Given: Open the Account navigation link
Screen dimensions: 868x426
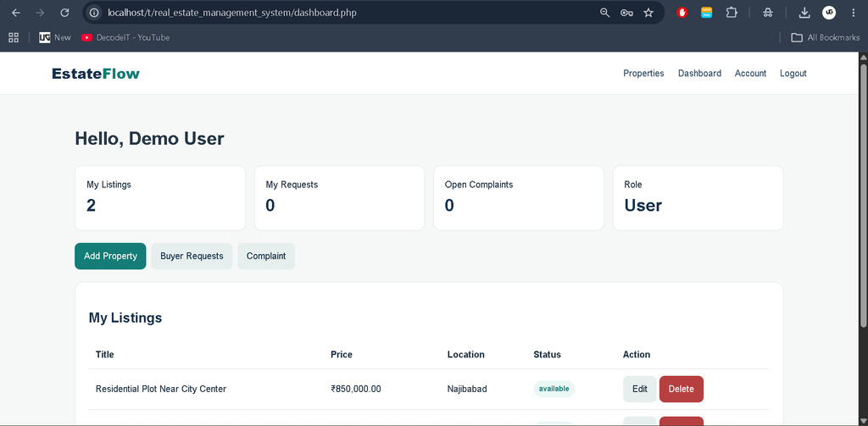Looking at the screenshot, I should click(751, 73).
